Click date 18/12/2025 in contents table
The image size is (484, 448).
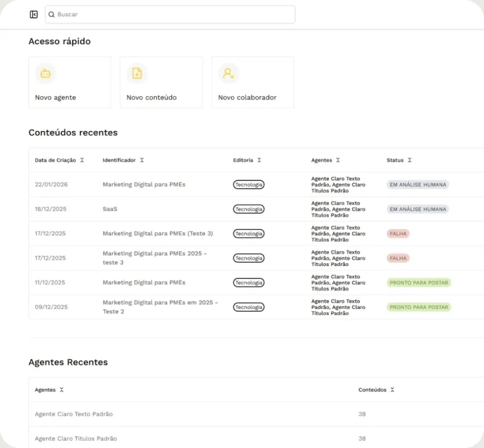pos(50,209)
